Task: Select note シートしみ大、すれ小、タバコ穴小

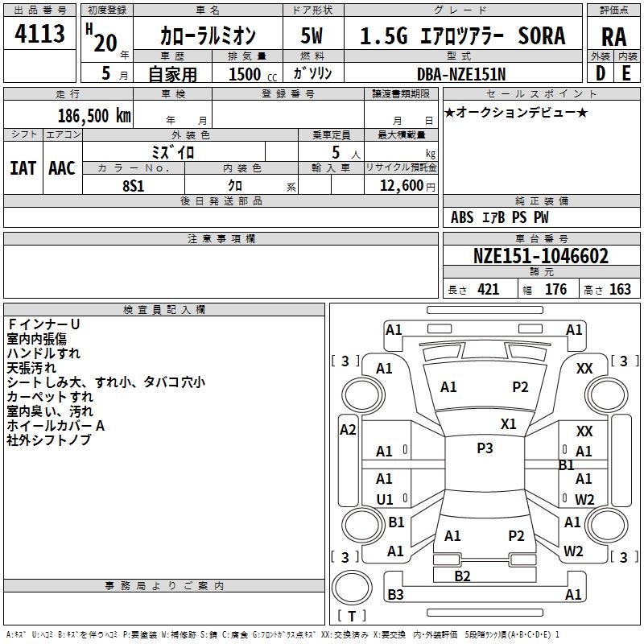Action: pos(106,382)
